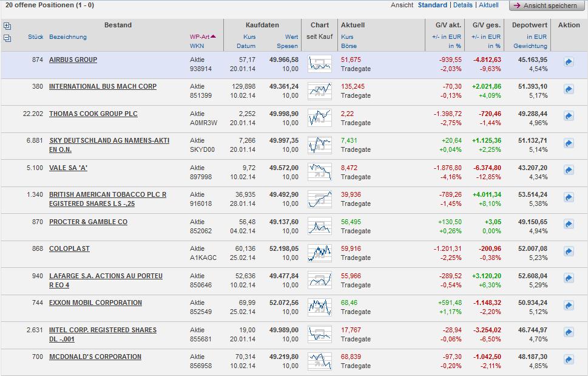Screen dimensions: 588x376
Task: Open action menu for MCDONALD'S CORPORATION
Action: pyautogui.click(x=569, y=360)
